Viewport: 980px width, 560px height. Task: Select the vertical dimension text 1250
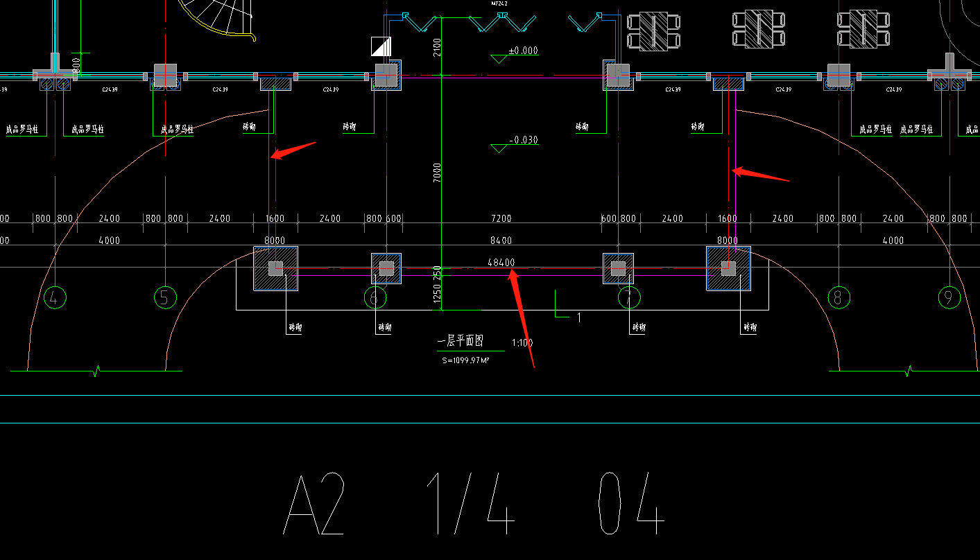coord(436,294)
